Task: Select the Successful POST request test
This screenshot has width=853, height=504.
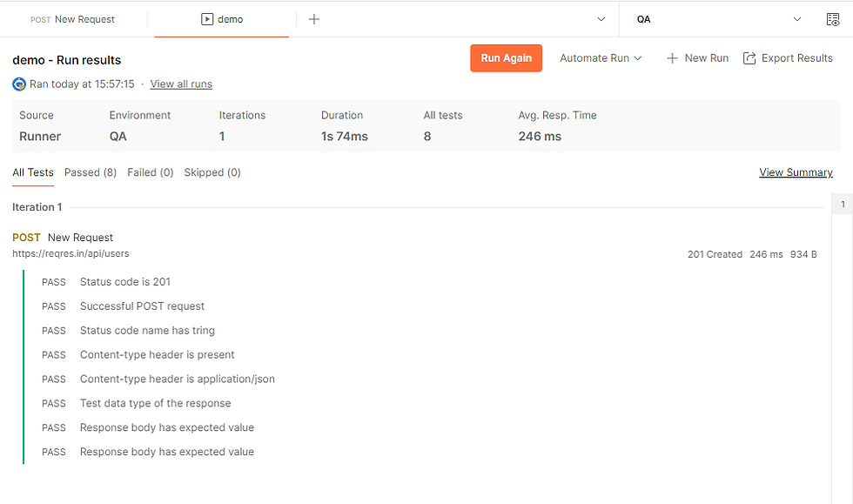Action: pos(142,306)
